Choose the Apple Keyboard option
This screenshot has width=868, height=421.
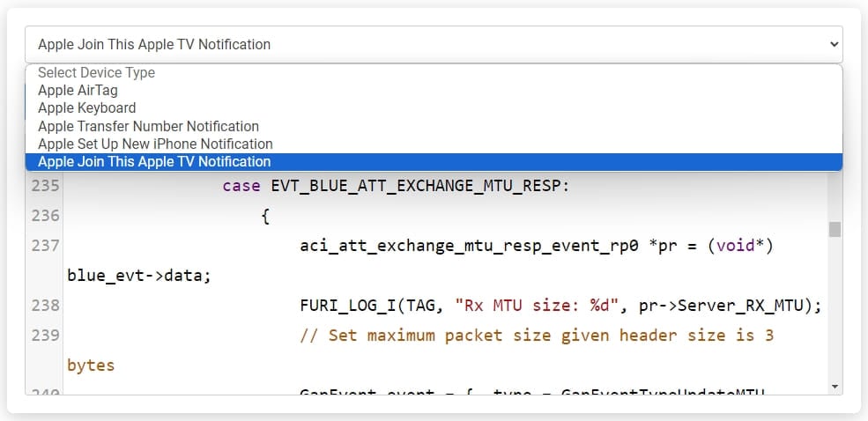[x=434, y=107]
